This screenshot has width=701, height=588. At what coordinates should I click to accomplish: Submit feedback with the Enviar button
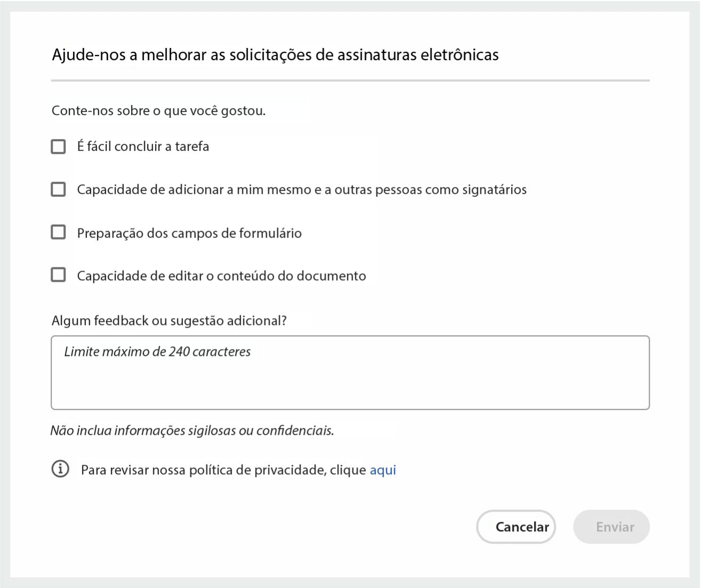point(611,527)
